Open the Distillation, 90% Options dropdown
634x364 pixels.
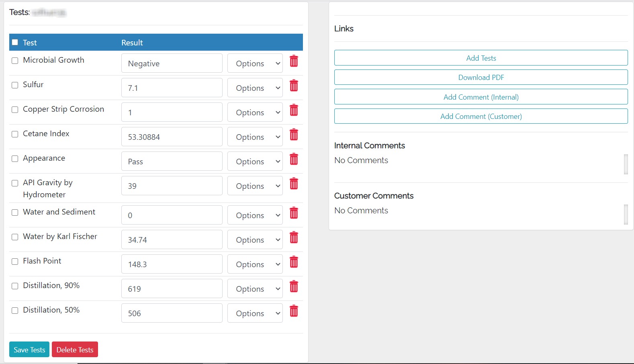click(255, 289)
